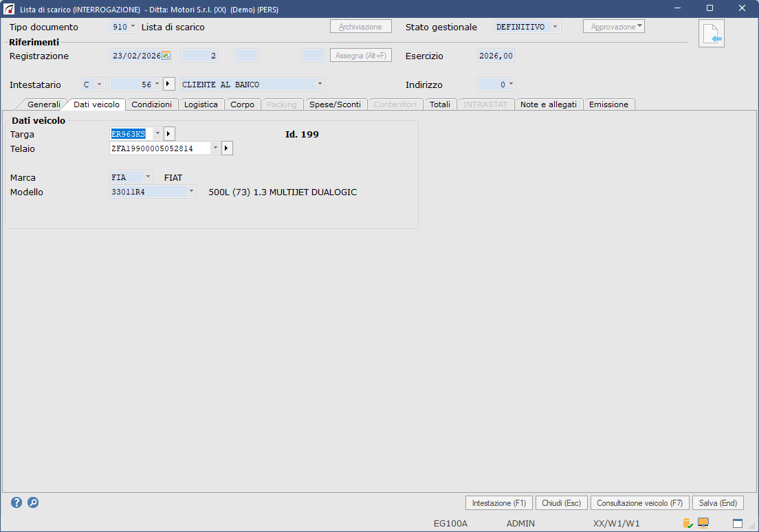Click the arrow button next to Telaio
This screenshot has height=532, width=759.
coord(228,148)
